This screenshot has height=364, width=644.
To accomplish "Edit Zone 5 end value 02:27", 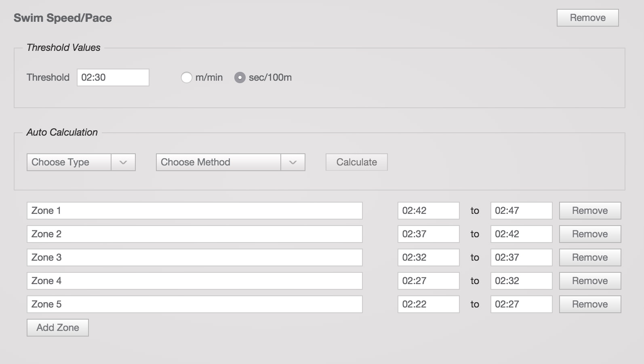I will (x=522, y=304).
